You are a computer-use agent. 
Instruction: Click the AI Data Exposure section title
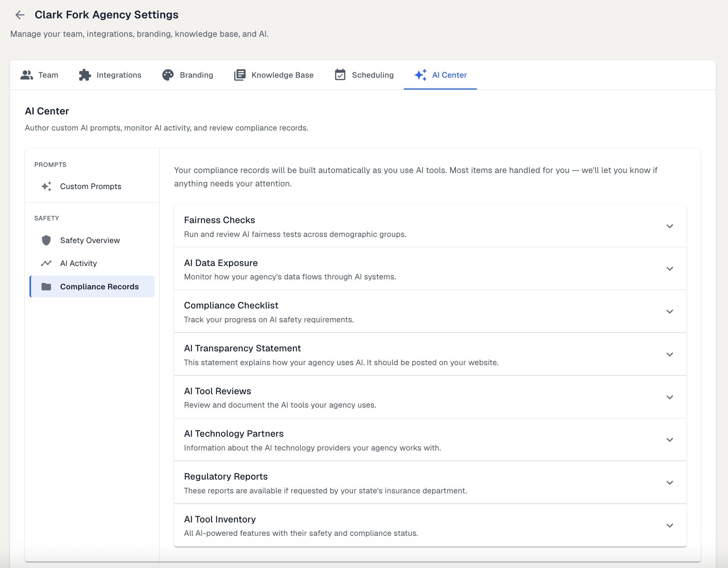click(221, 263)
